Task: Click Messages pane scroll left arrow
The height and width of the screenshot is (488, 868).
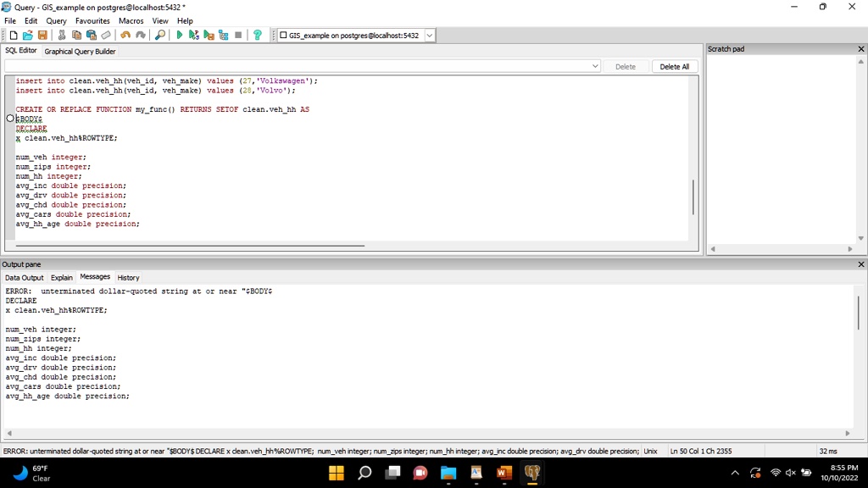Action: pos(9,433)
